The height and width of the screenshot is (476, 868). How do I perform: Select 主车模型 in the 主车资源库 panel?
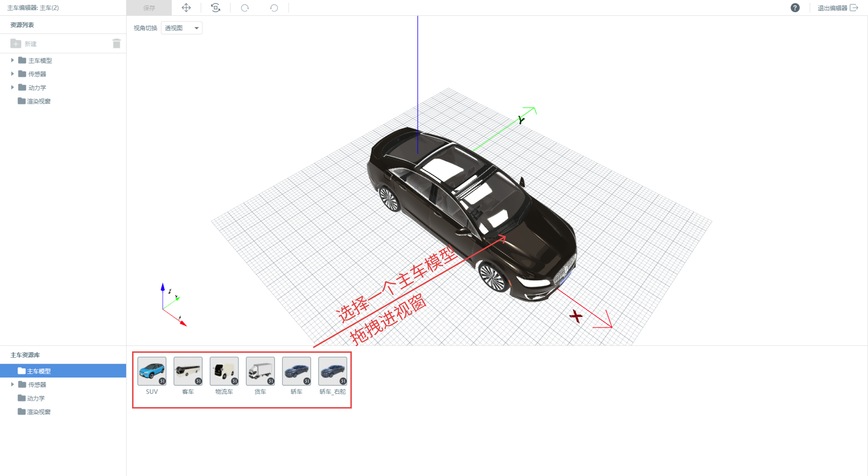point(63,371)
